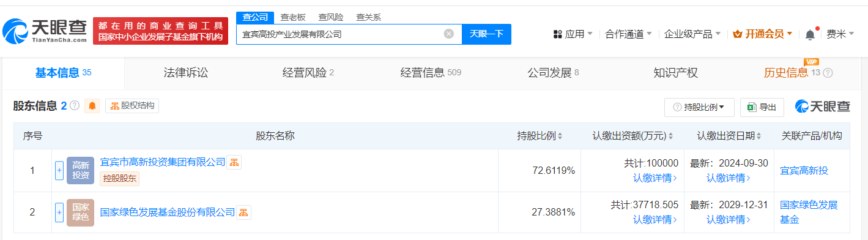Click the company name search input field
The height and width of the screenshot is (240, 868).
340,34
